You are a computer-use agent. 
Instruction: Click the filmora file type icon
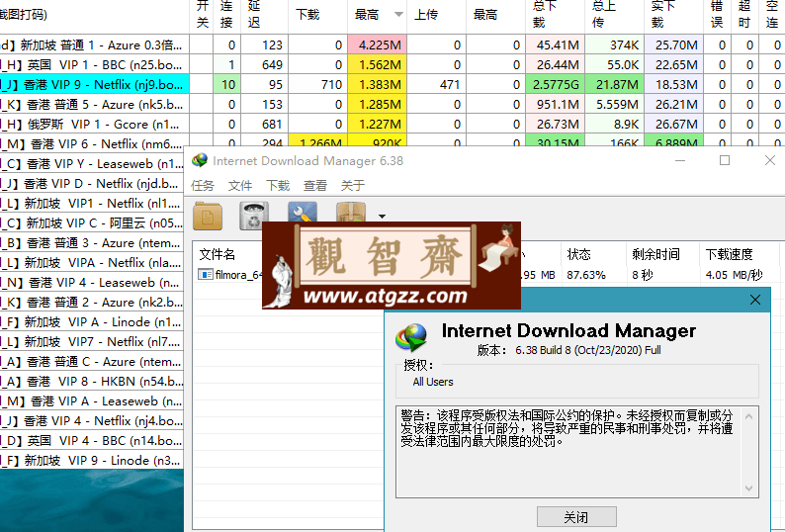tap(206, 275)
